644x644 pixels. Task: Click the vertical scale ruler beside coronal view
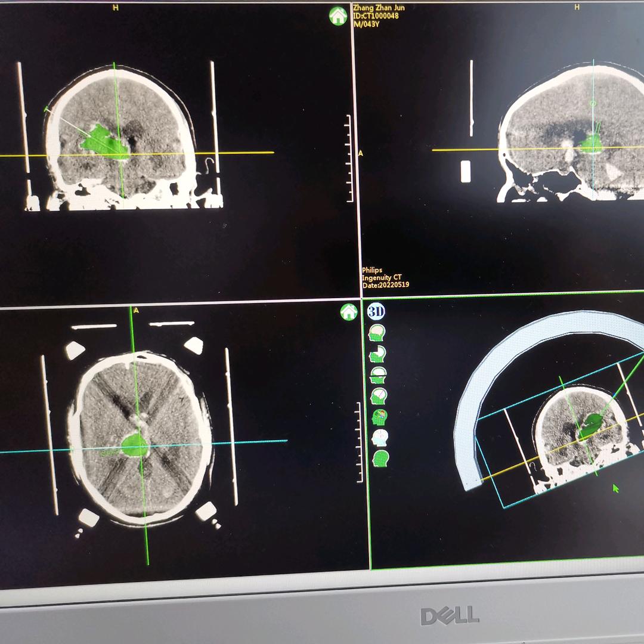click(x=349, y=158)
